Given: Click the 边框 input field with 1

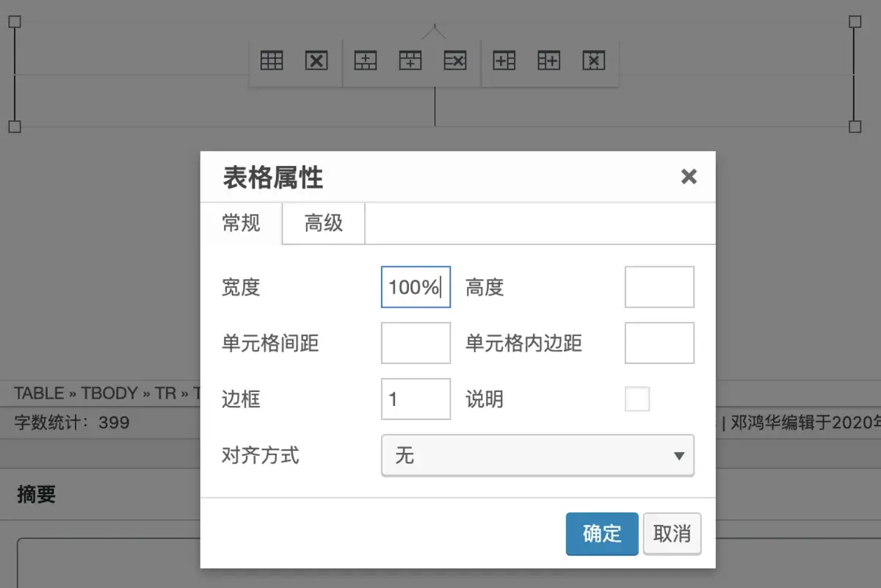Looking at the screenshot, I should tap(416, 399).
